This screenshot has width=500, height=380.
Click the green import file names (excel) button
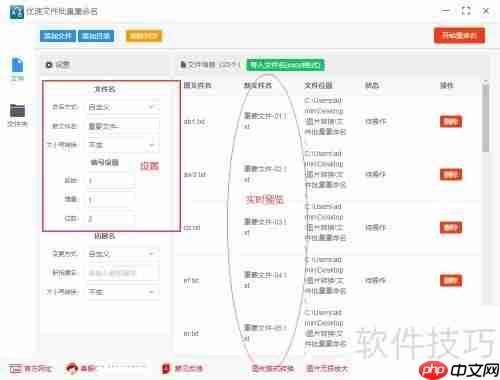285,65
